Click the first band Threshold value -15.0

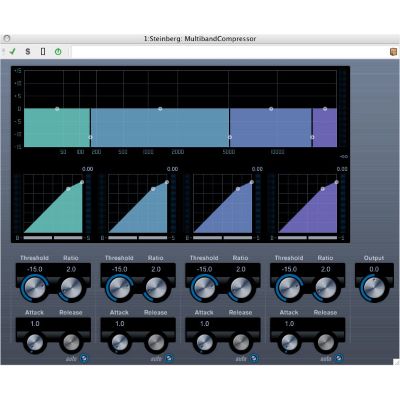point(35,269)
